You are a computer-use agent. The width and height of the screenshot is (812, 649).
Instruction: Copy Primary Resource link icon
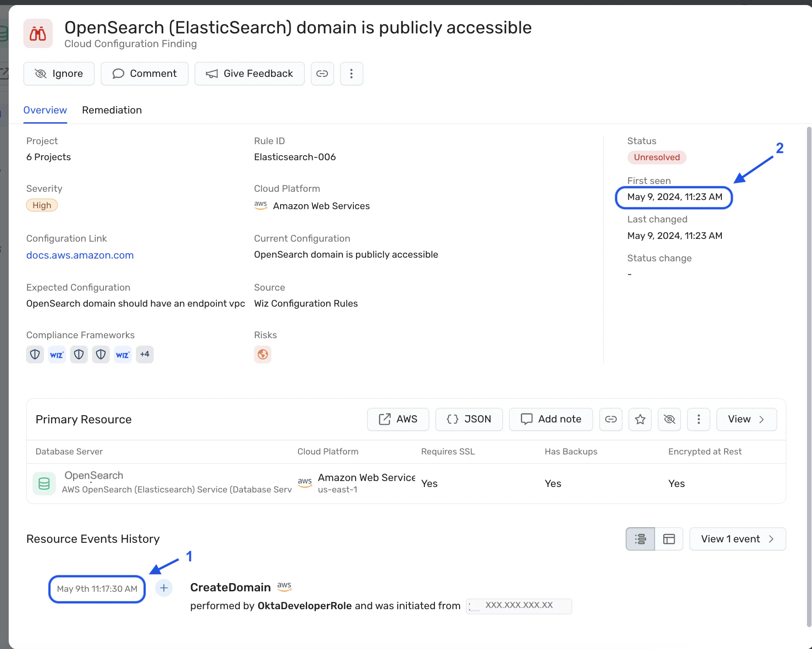611,419
